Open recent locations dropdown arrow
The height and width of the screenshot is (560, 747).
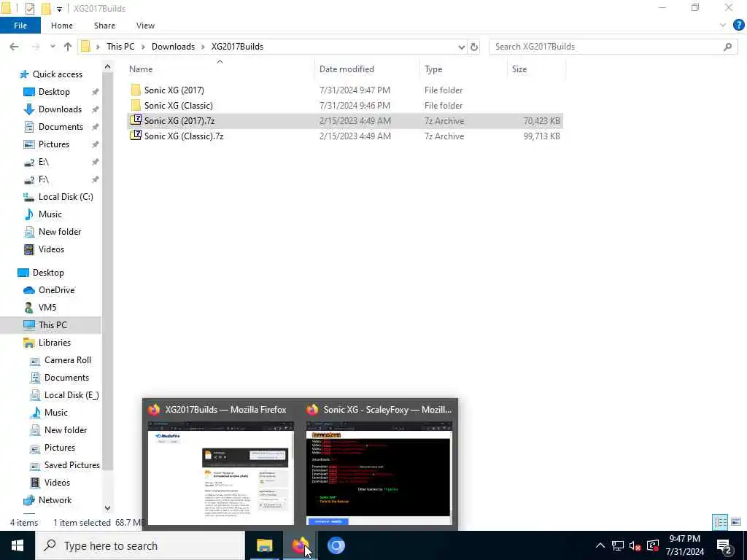click(53, 47)
